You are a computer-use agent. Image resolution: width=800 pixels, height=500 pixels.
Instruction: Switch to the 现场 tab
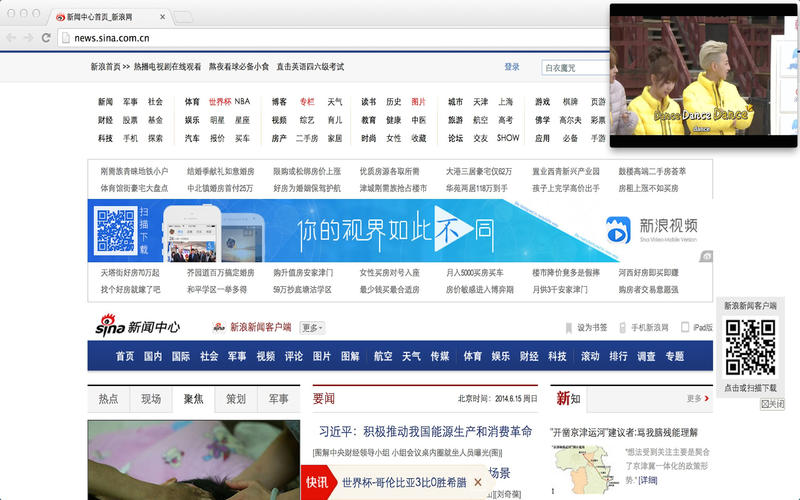coord(151,398)
